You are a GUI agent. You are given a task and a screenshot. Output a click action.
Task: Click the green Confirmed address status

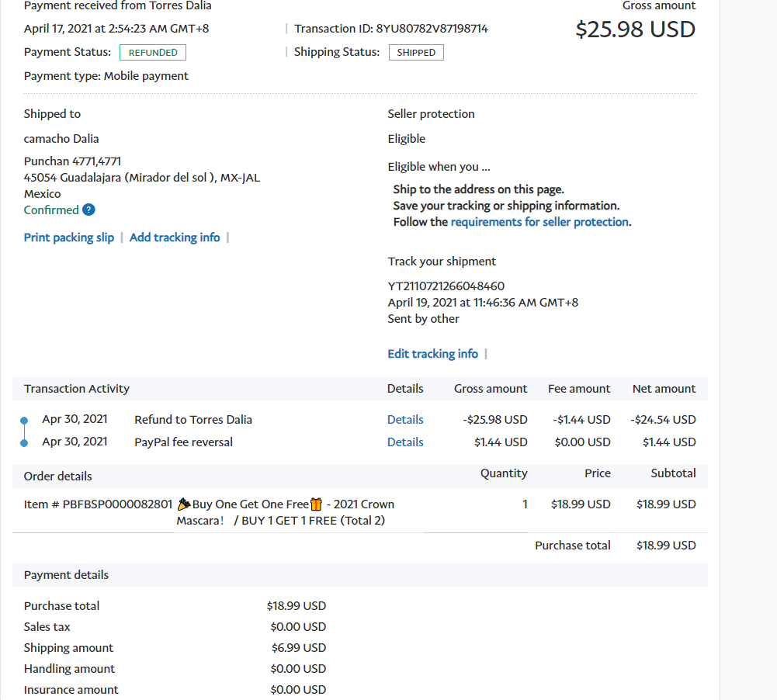tap(51, 210)
